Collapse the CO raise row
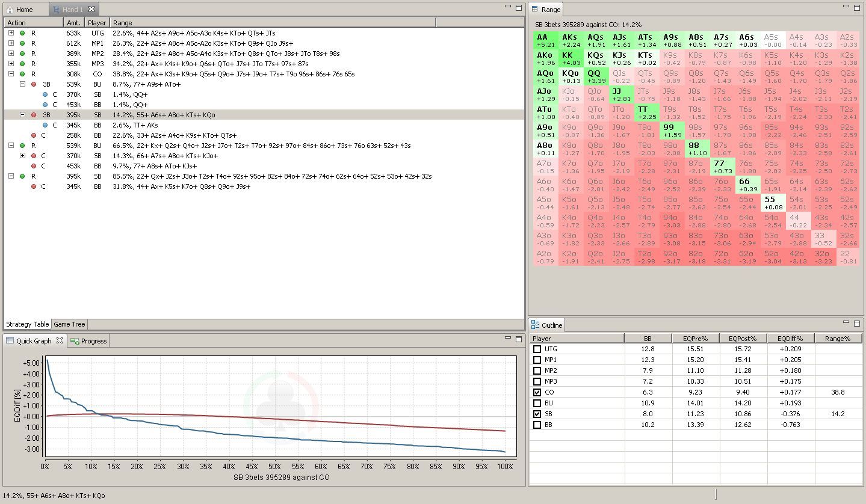This screenshot has height=504, width=866. 11,74
